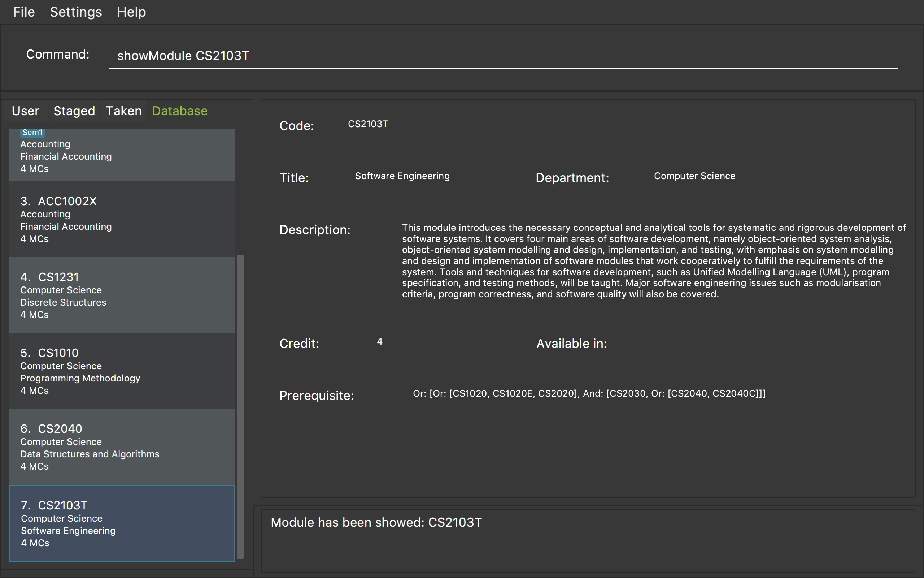
Task: Click the Credit label
Action: 299,343
